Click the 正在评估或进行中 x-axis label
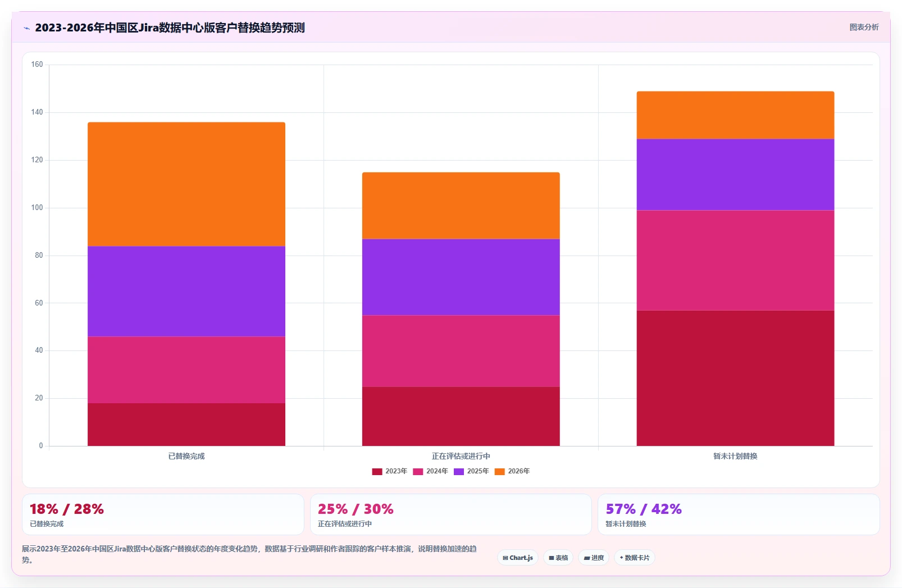 click(x=461, y=456)
